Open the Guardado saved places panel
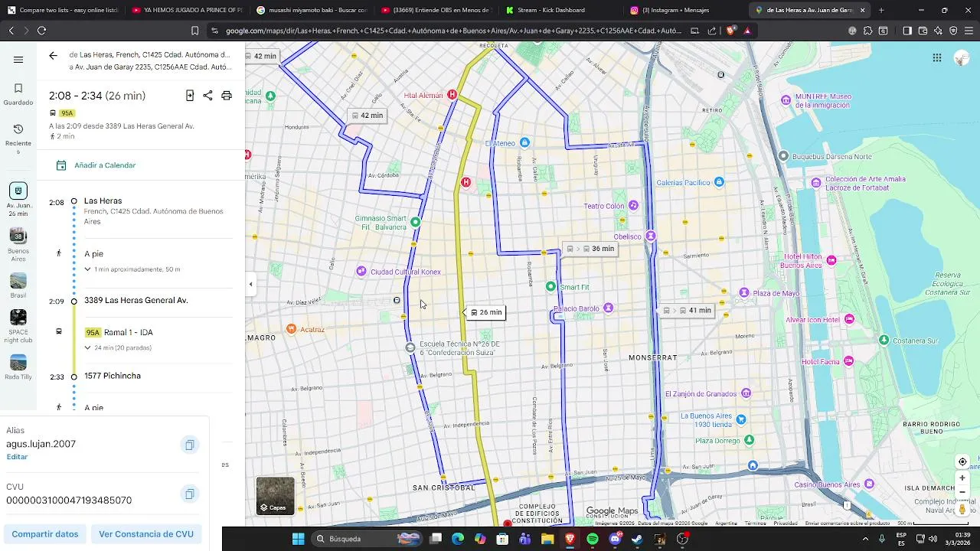Viewport: 980px width, 551px height. (18, 94)
